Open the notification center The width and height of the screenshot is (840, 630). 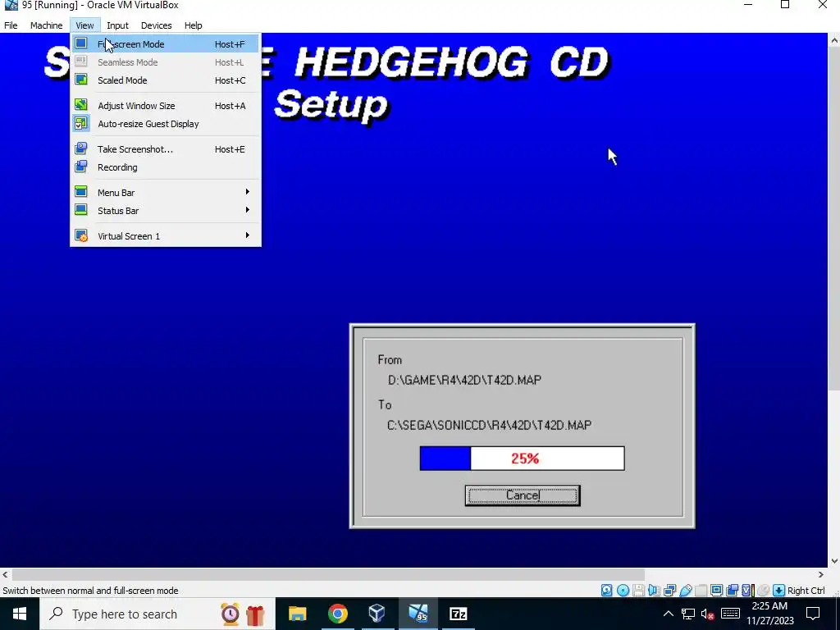coord(813,614)
